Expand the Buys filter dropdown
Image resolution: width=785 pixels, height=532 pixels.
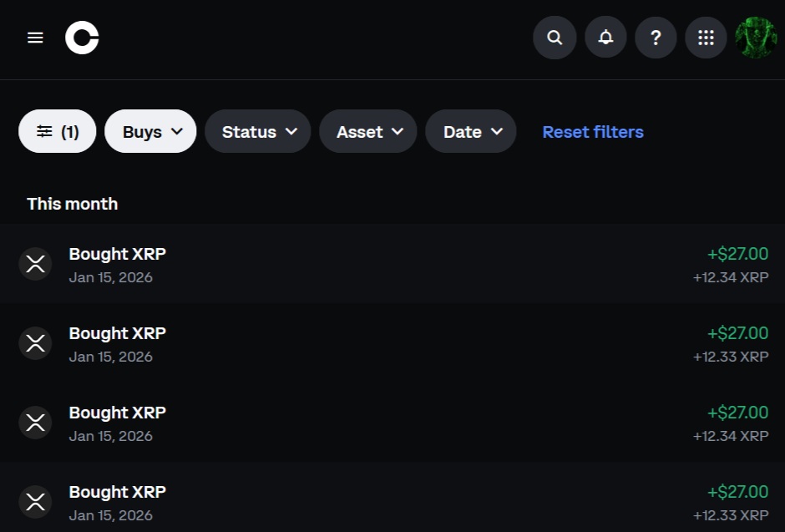click(150, 132)
